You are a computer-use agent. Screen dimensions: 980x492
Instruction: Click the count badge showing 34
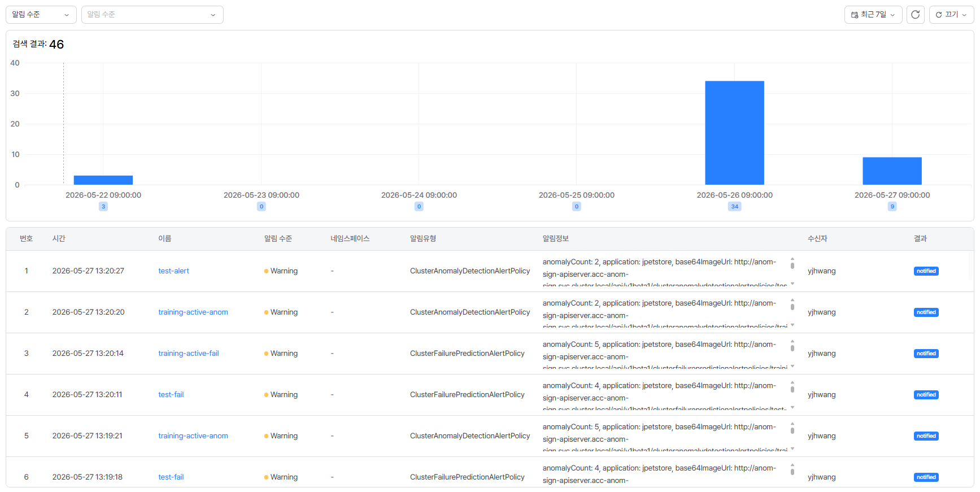pyautogui.click(x=734, y=207)
